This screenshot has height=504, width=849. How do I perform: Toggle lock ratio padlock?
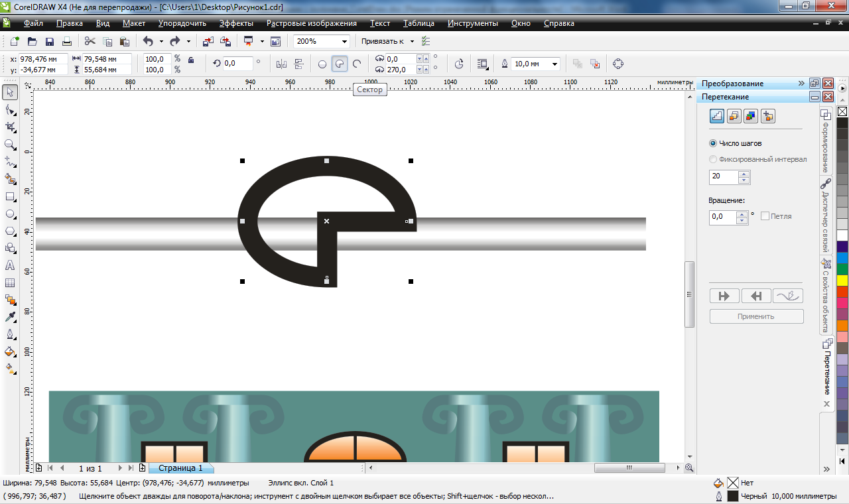[191, 60]
